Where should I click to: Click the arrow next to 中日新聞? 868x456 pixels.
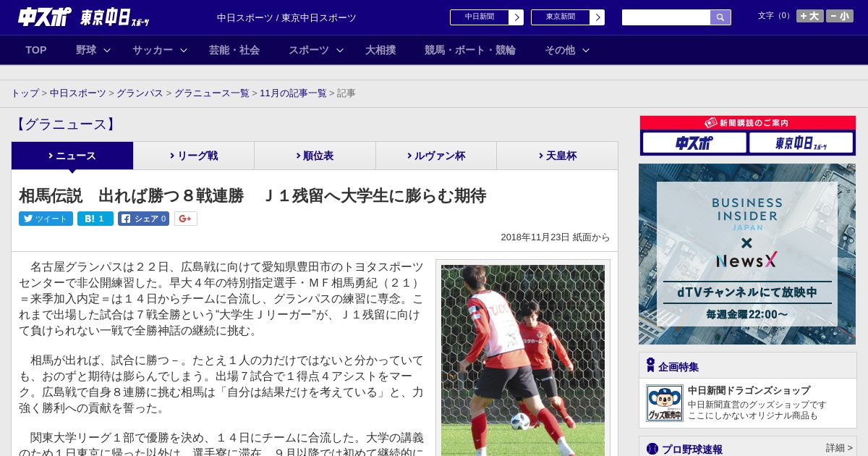tap(516, 17)
